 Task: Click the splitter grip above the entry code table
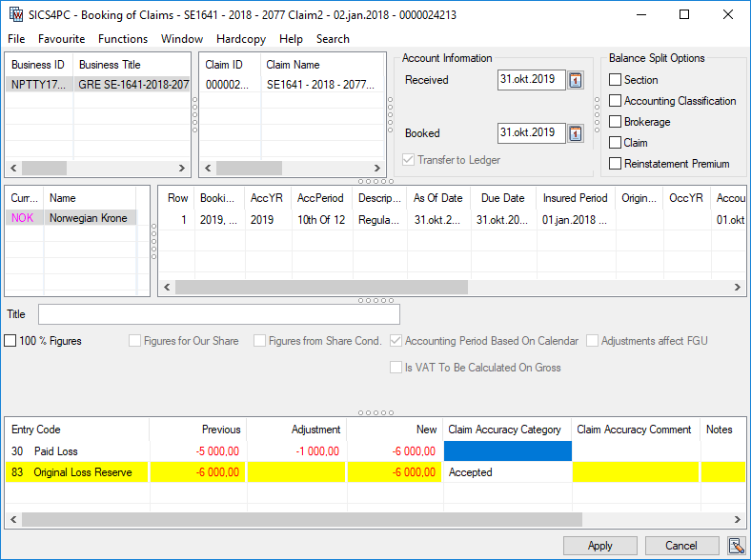coord(375,412)
